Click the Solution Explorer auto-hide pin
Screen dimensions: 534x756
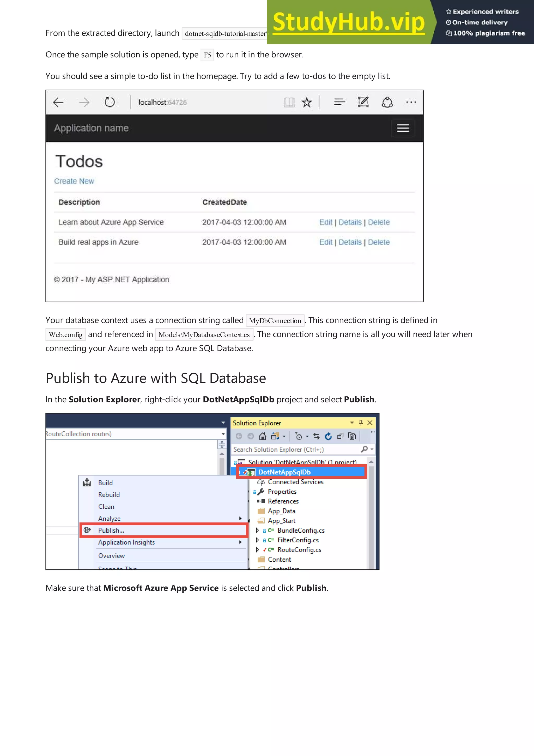tap(361, 422)
